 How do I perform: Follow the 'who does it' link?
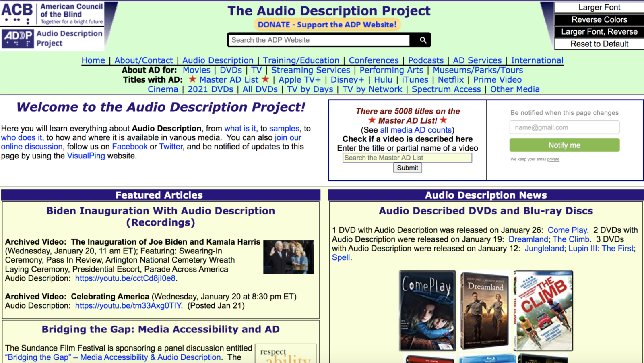click(21, 138)
